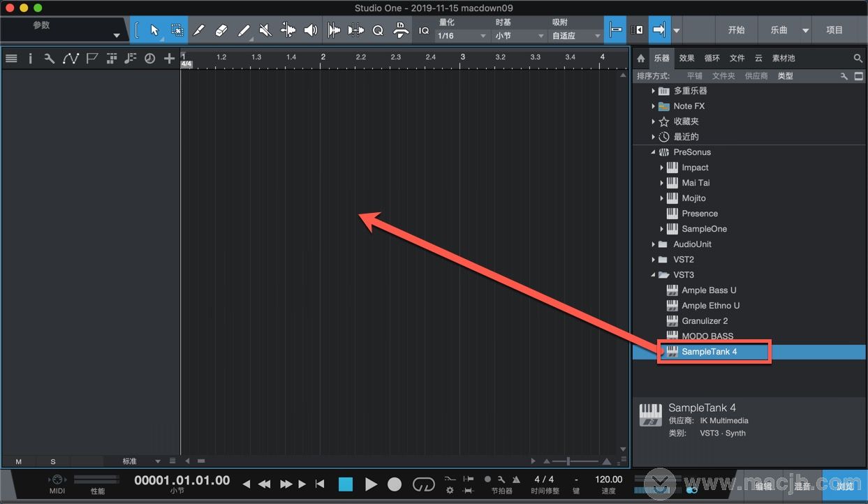The width and height of the screenshot is (868, 504).
Task: Switch to the 乐器 instruments tab
Action: (661, 59)
